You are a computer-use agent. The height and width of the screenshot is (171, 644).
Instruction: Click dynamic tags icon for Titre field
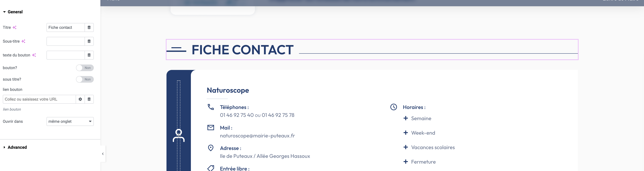point(89,27)
